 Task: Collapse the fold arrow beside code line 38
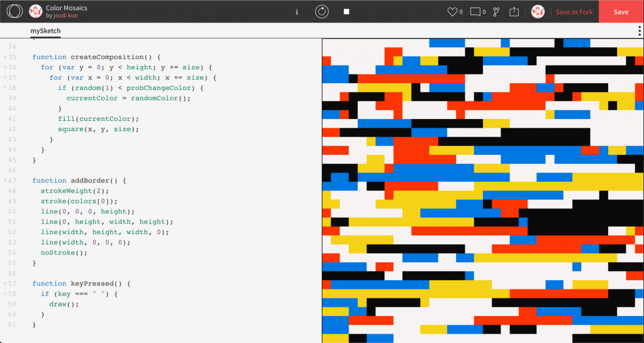point(5,88)
